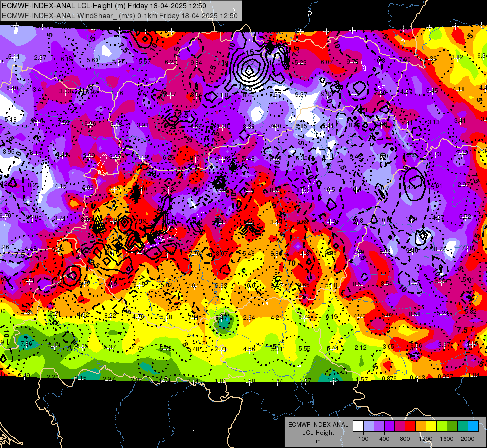Viewport: 487px width, 448px height.
Task: Click the 0.413 map value
Action: point(417,377)
